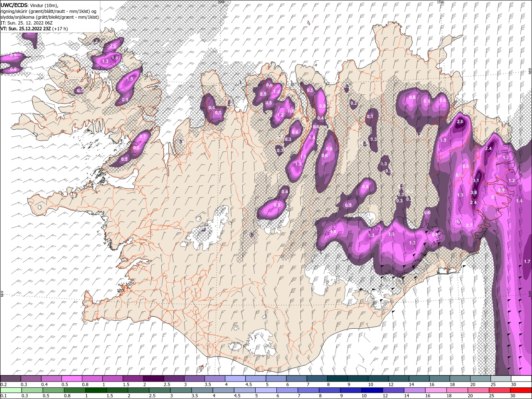Screen dimensions: 532x399
Task: Select the pale green 0.1 swatch in rain legend row
Action: (x=11, y=390)
